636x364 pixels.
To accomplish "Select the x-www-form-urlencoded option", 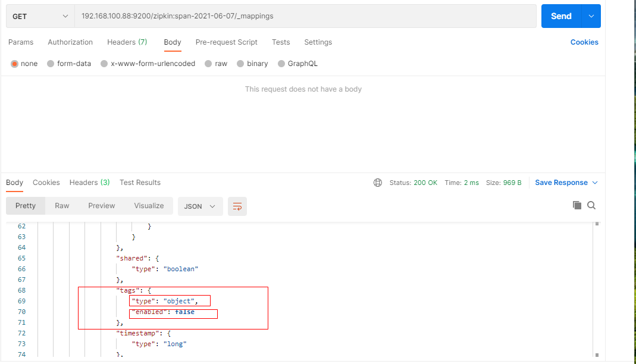I will click(148, 63).
